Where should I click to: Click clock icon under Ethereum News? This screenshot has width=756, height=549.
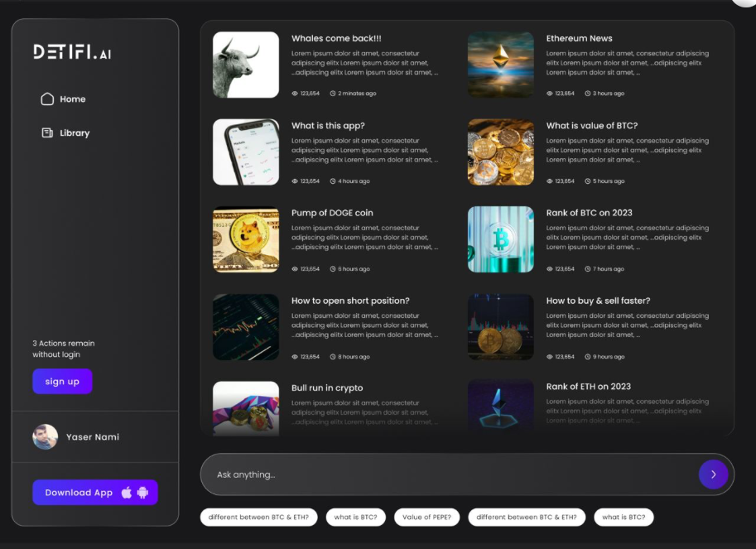click(x=588, y=94)
